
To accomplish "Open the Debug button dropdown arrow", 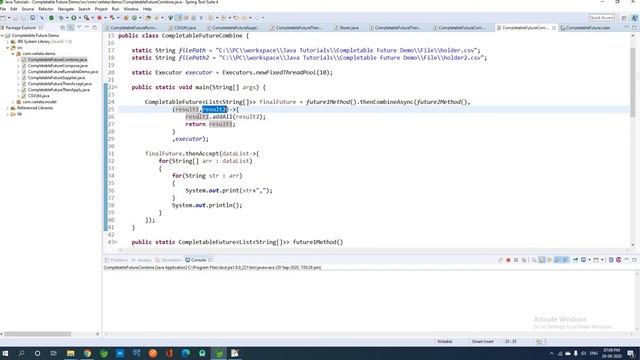I will tap(67, 18).
